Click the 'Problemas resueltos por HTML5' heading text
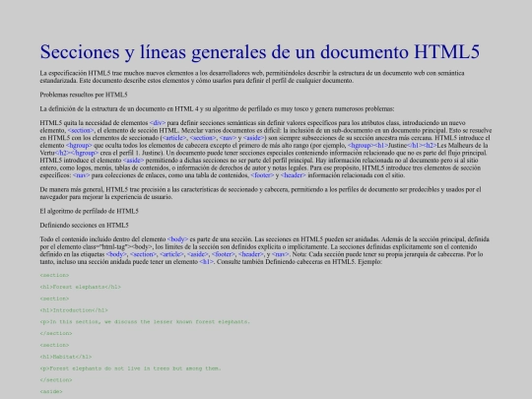 84,95
